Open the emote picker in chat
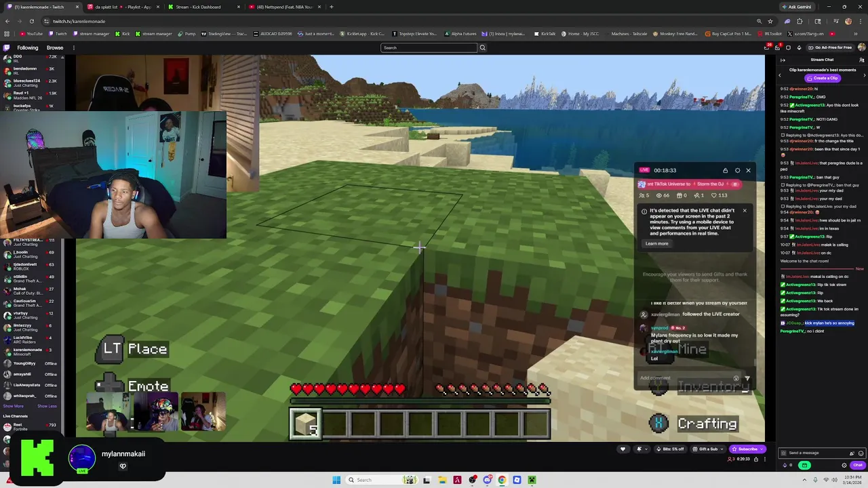This screenshot has width=868, height=488. [x=861, y=453]
